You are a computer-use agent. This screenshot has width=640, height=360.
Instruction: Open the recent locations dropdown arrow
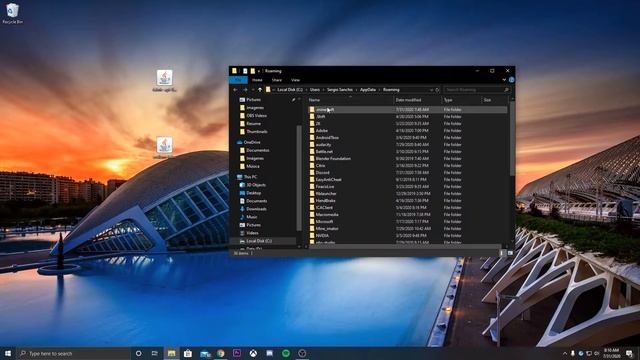pos(253,90)
